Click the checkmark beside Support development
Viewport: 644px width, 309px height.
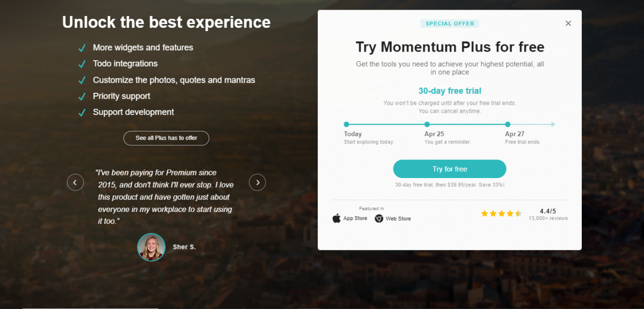82,112
